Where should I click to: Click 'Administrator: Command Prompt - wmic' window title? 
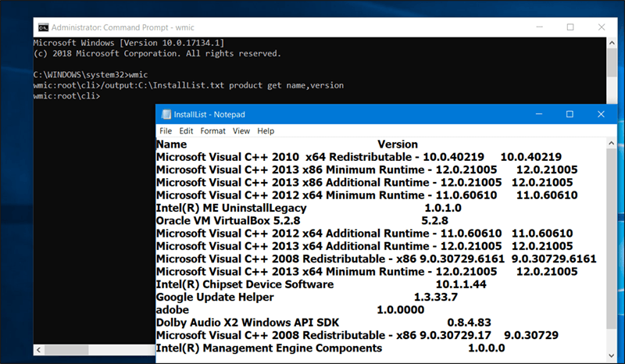pos(123,27)
